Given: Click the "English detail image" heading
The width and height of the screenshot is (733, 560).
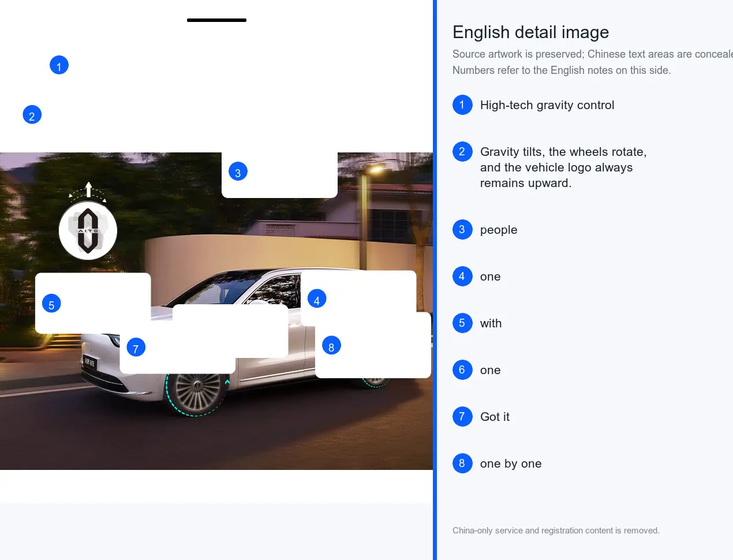Looking at the screenshot, I should click(x=531, y=32).
